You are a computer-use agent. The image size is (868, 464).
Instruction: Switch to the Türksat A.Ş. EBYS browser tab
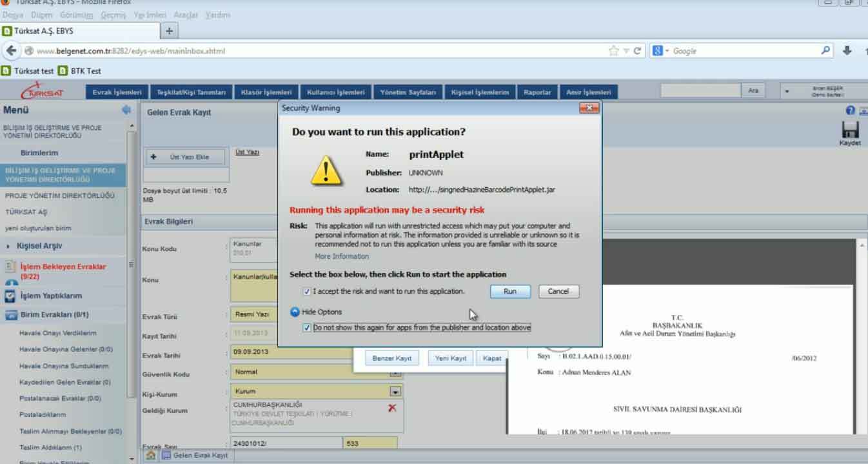click(79, 31)
